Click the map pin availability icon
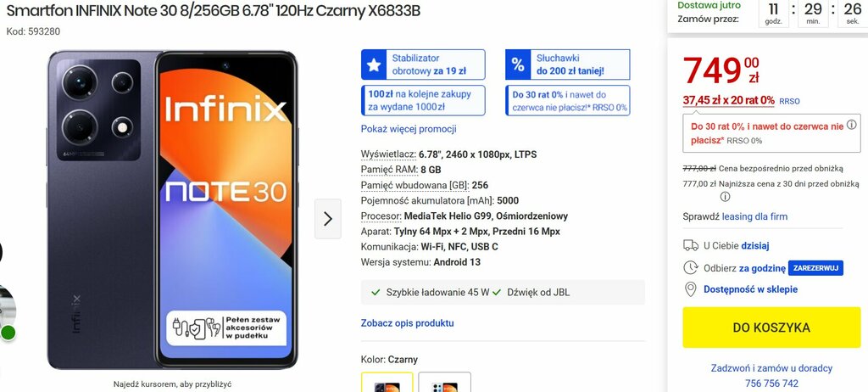 click(690, 289)
